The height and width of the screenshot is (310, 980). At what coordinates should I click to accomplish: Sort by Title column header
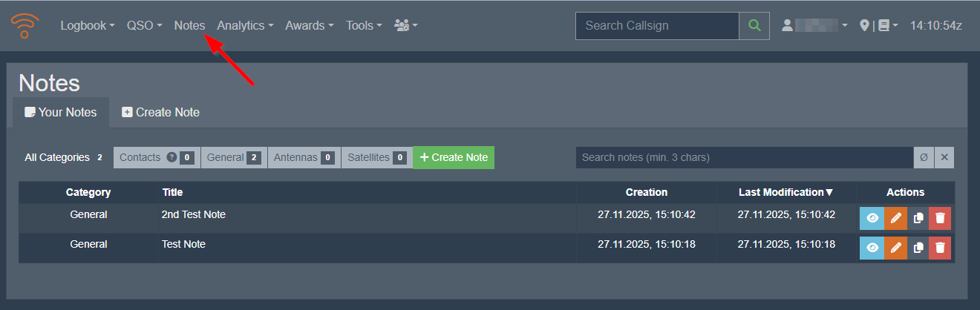click(367, 192)
